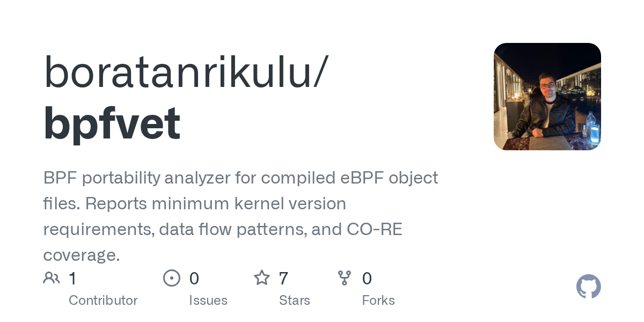Select the star count number 7
The image size is (644, 322).
tap(283, 278)
